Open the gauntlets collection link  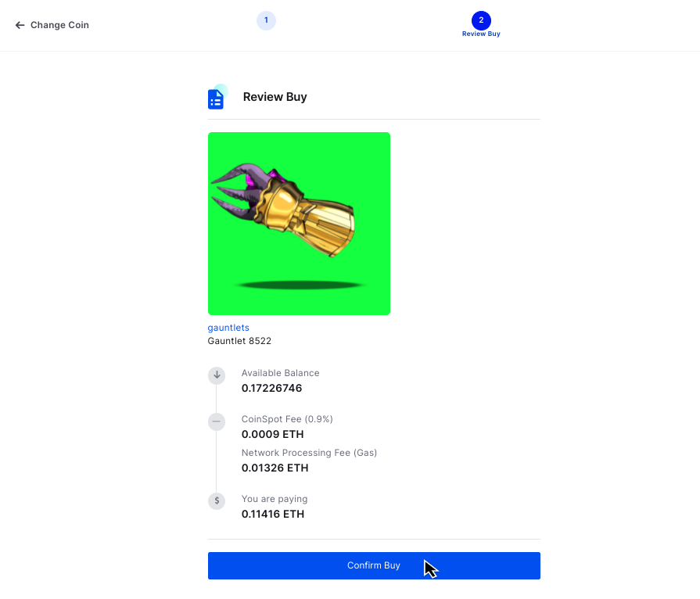point(228,328)
